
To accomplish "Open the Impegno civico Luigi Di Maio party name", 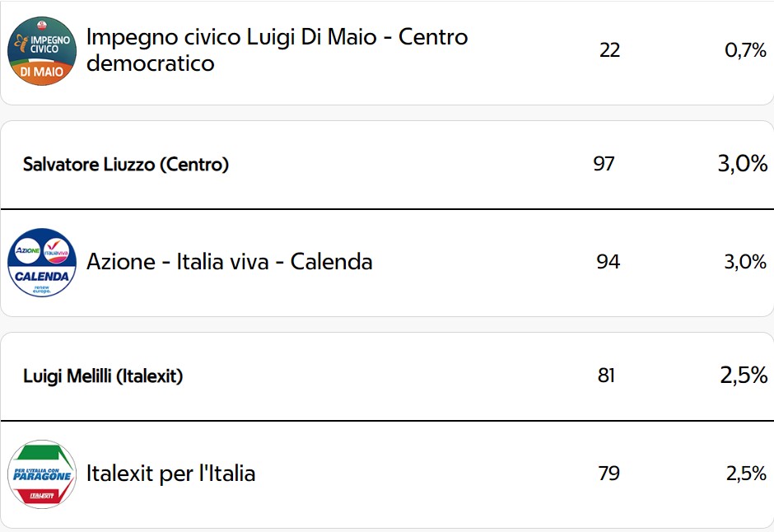I will point(277,50).
